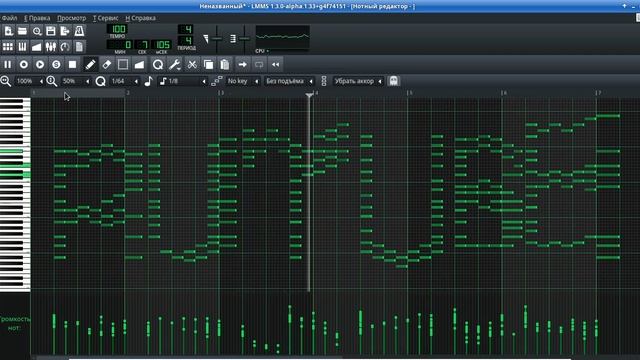Adjust the master pitch slider
The image size is (640, 360).
tap(244, 39)
